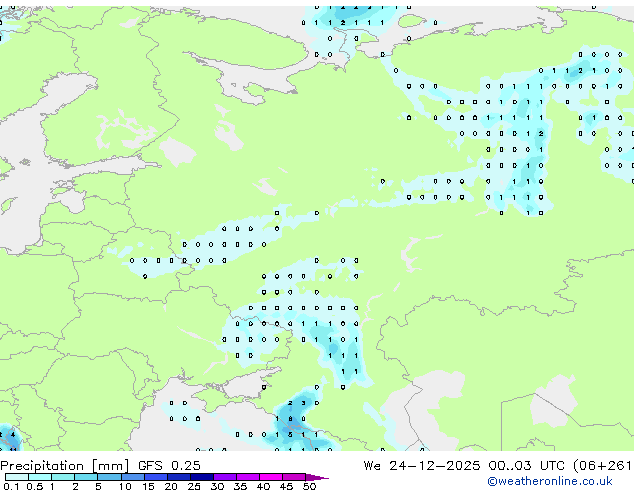634x490 pixels.
Task: Click the '45' legend scale label
Action: 286,486
